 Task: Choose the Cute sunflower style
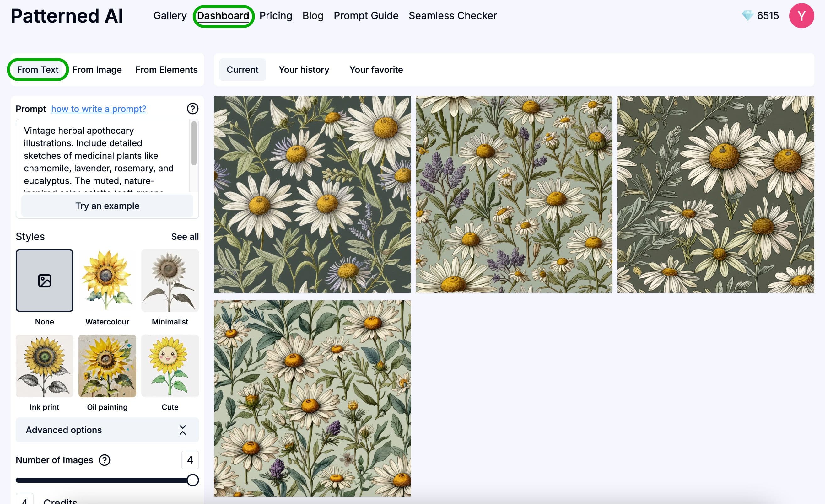tap(170, 366)
